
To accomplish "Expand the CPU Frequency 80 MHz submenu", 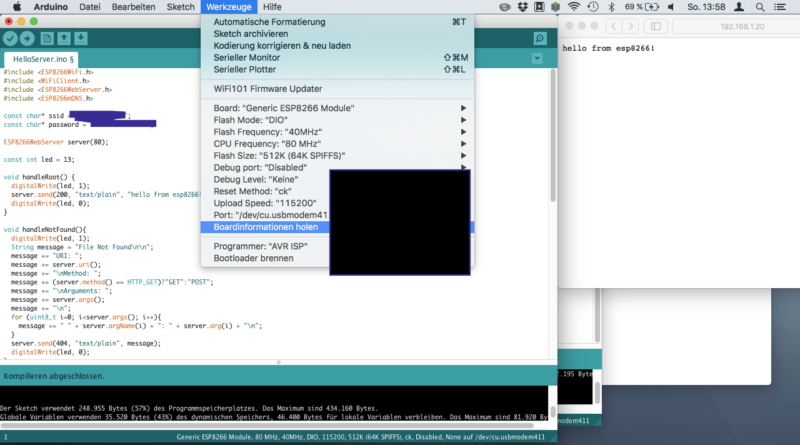I will point(337,144).
